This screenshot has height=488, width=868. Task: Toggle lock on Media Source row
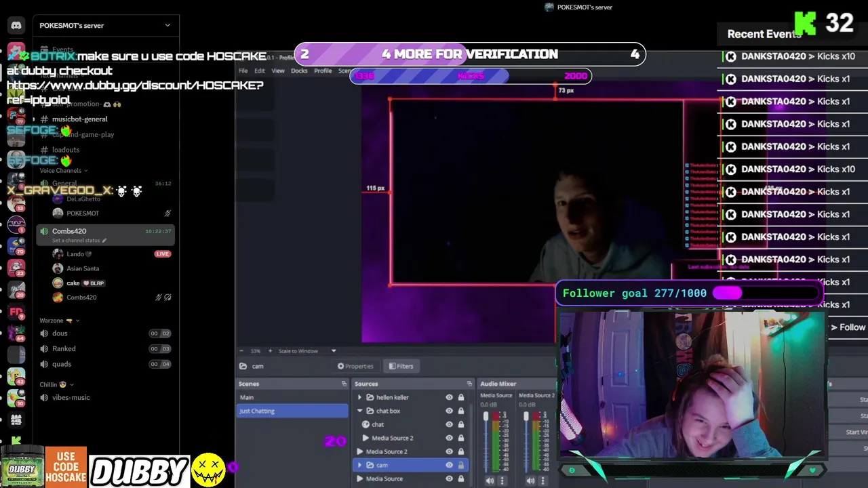point(461,479)
